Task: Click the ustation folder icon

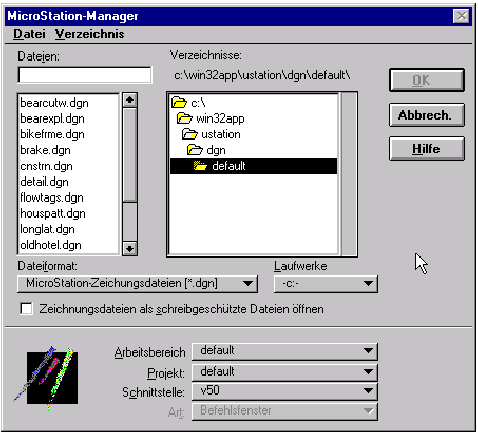Action: (190, 134)
